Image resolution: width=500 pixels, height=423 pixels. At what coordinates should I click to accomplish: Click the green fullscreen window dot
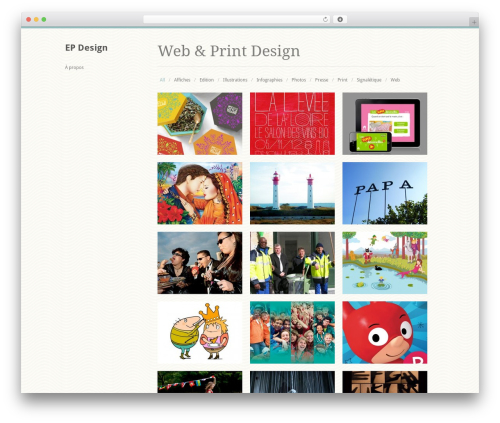(44, 19)
